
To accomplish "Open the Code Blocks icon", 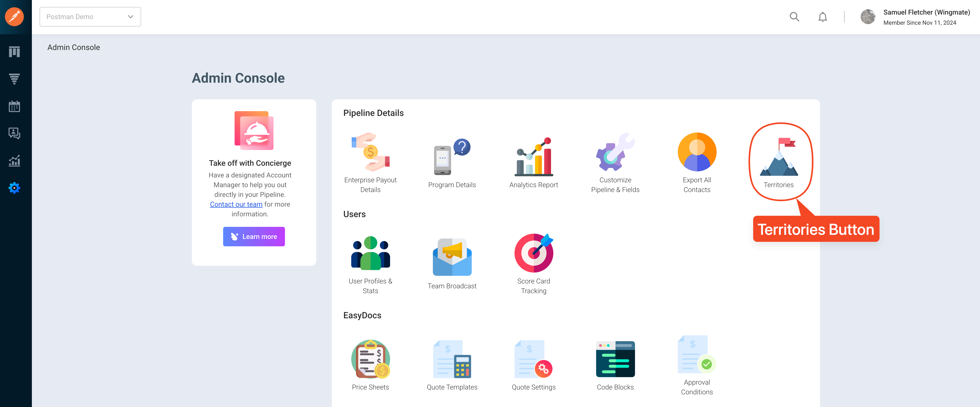I will pyautogui.click(x=615, y=359).
